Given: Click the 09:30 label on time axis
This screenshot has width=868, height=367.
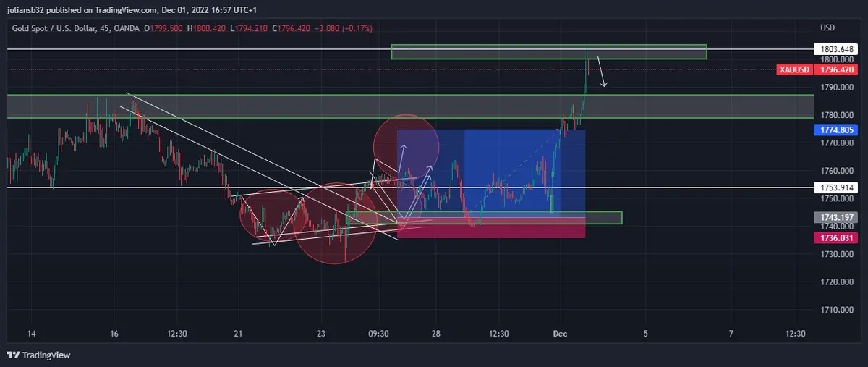Looking at the screenshot, I should [x=378, y=334].
